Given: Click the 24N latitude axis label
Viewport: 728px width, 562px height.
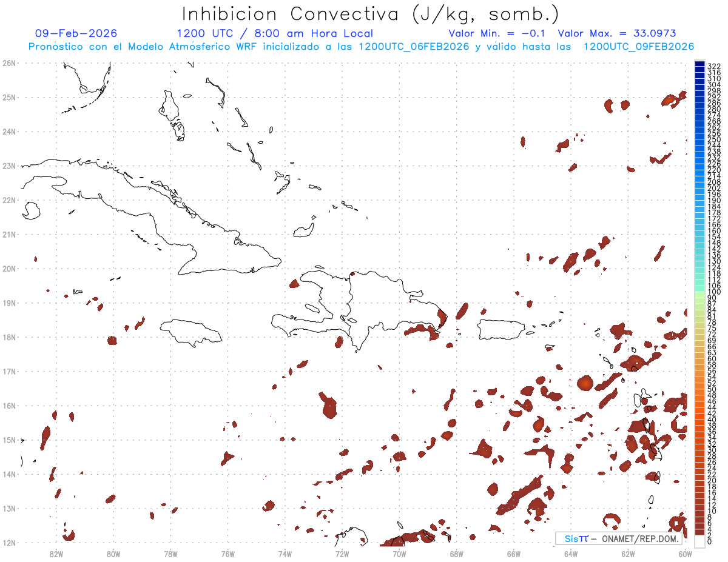Looking at the screenshot, I should pyautogui.click(x=9, y=132).
